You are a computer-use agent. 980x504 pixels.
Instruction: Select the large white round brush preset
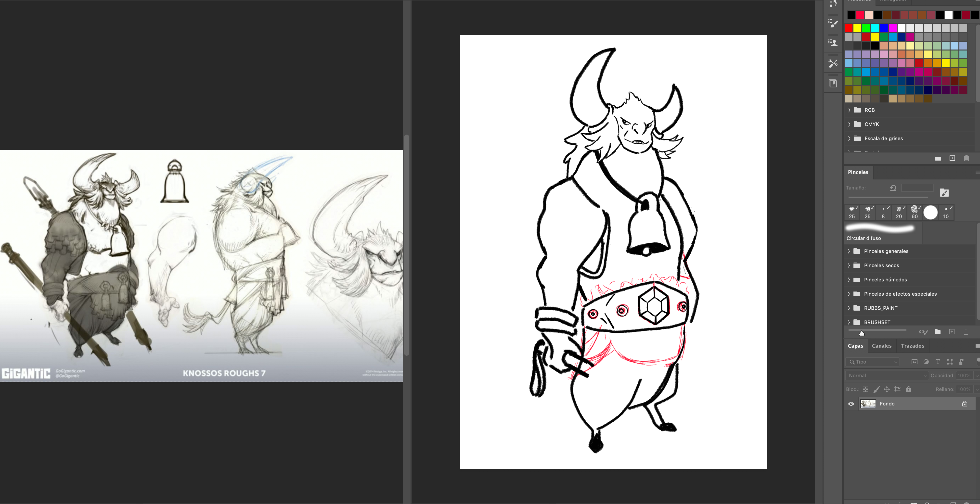930,212
